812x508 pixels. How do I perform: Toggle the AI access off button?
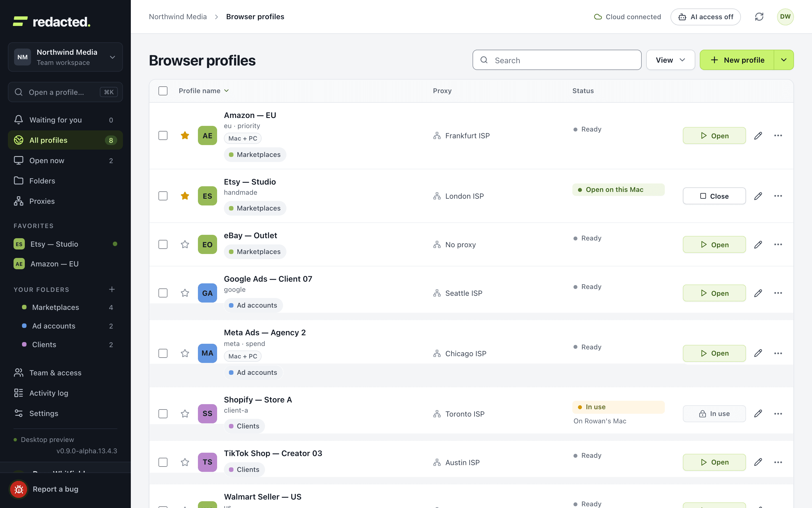(x=705, y=17)
